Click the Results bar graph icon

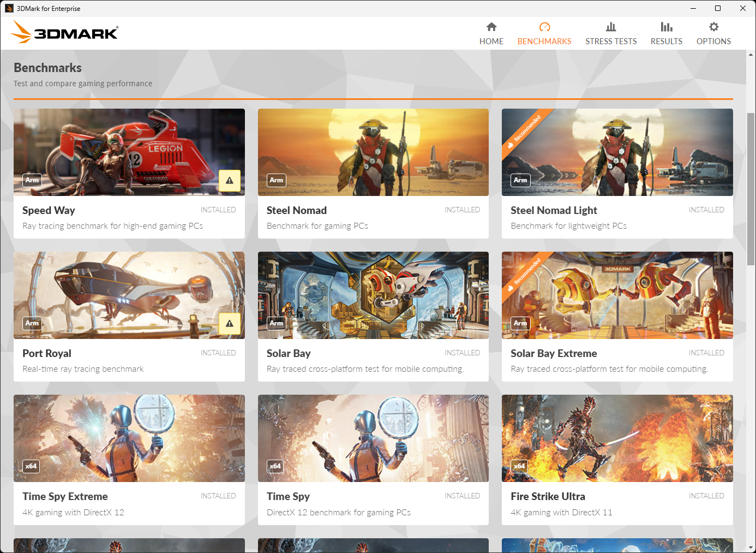coord(667,27)
